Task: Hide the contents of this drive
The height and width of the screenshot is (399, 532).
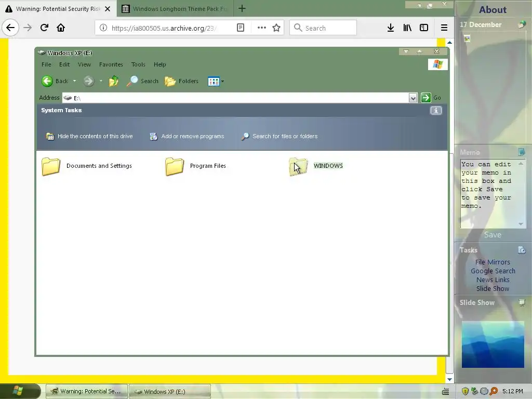Action: 89,137
